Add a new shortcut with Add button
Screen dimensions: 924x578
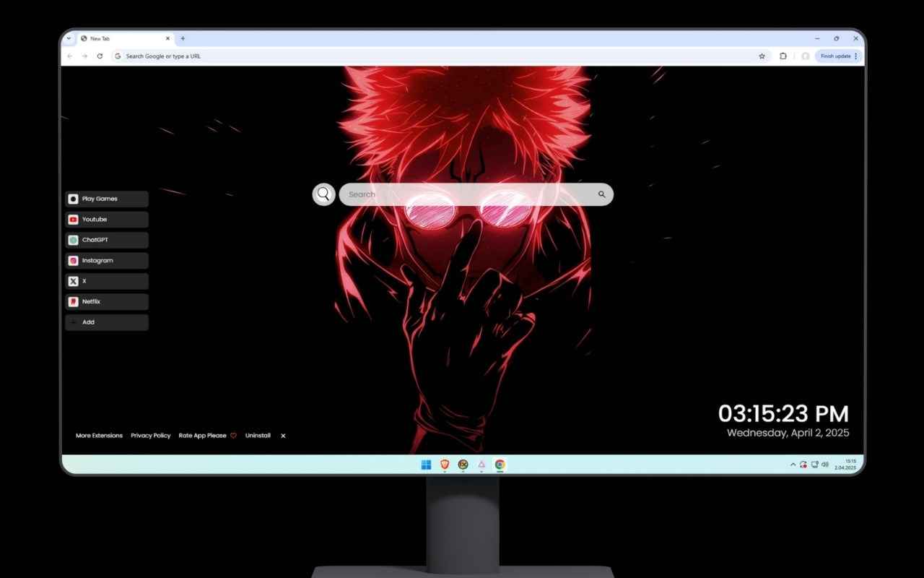[107, 322]
